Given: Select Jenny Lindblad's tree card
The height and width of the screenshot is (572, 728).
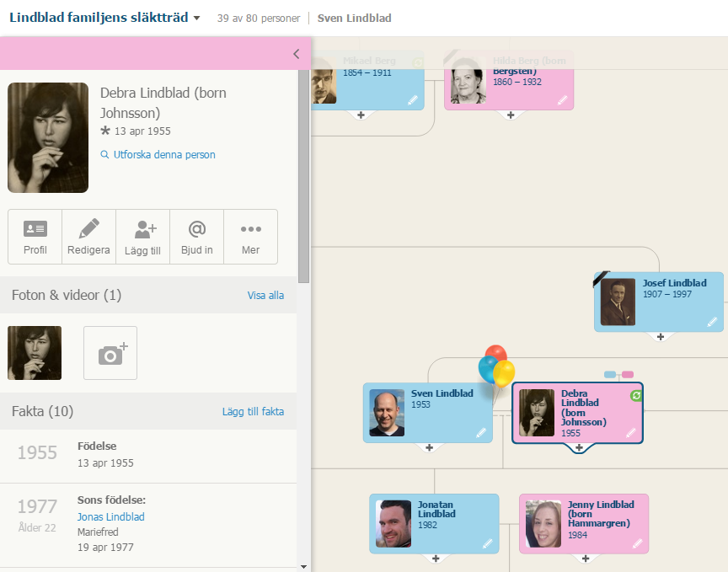Looking at the screenshot, I should tap(584, 524).
